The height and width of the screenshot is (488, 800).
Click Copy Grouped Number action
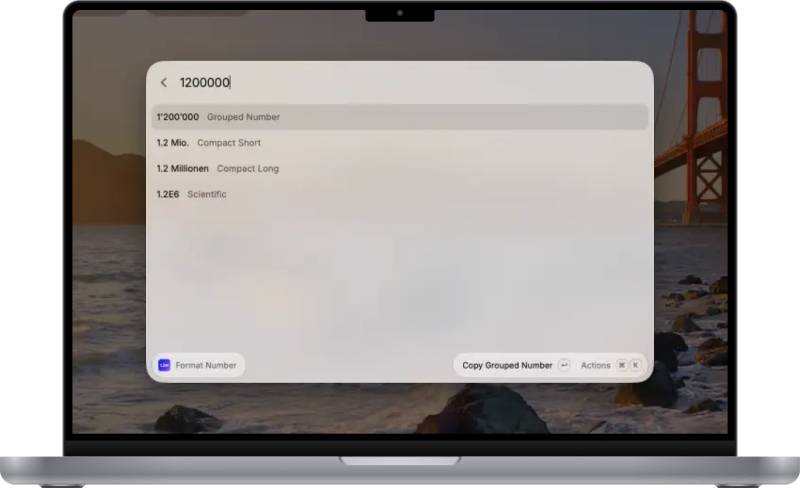pyautogui.click(x=507, y=365)
